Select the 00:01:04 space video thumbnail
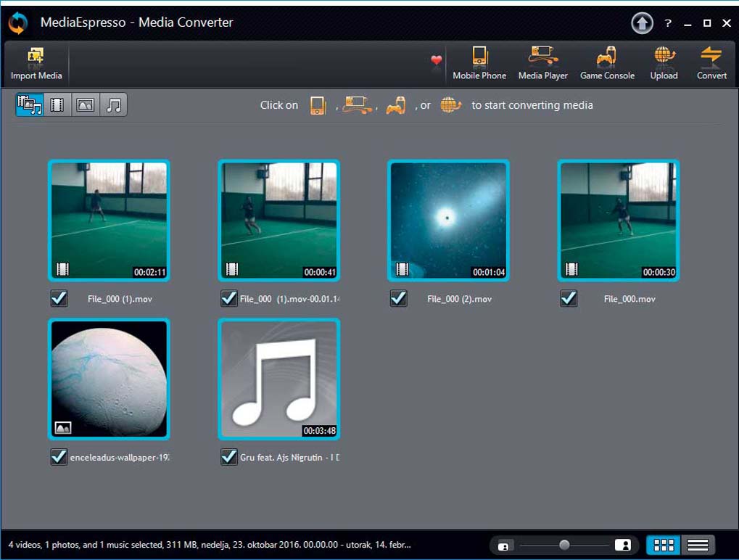This screenshot has height=560, width=739. click(x=448, y=220)
